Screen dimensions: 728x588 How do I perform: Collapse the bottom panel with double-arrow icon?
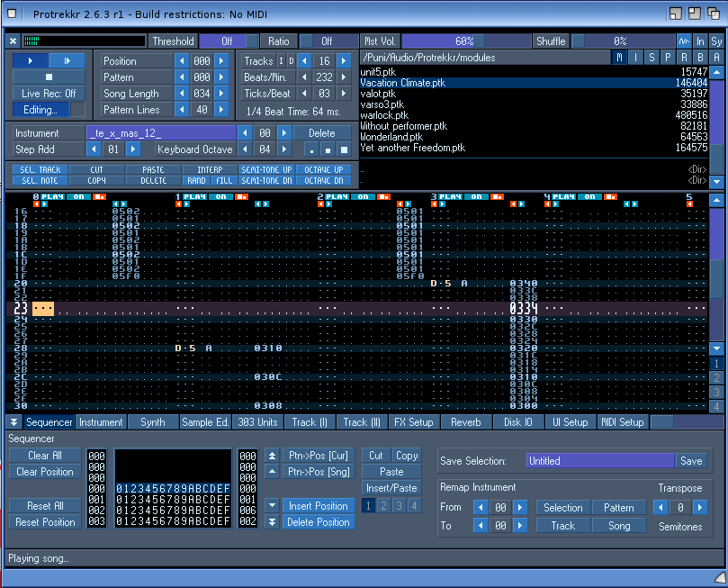[x=13, y=421]
